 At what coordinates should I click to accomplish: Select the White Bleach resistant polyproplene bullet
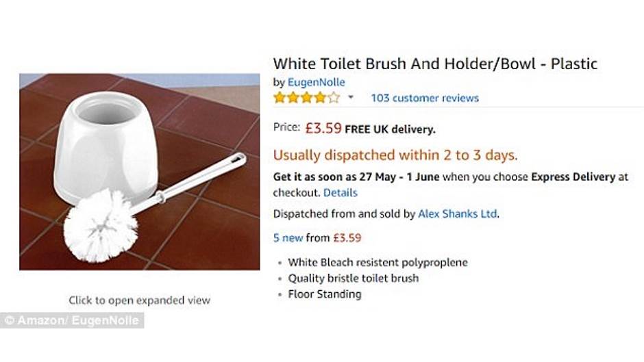pyautogui.click(x=377, y=262)
